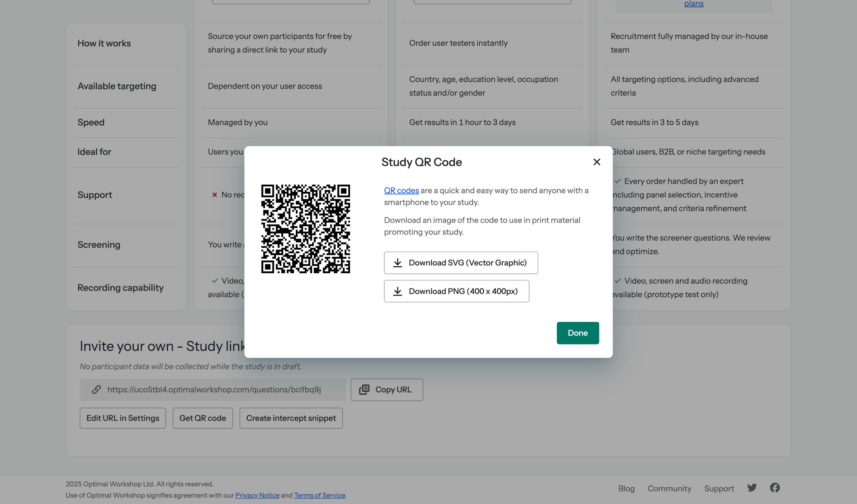857x504 pixels.
Task: Open the Privacy Notice link
Action: pyautogui.click(x=257, y=495)
